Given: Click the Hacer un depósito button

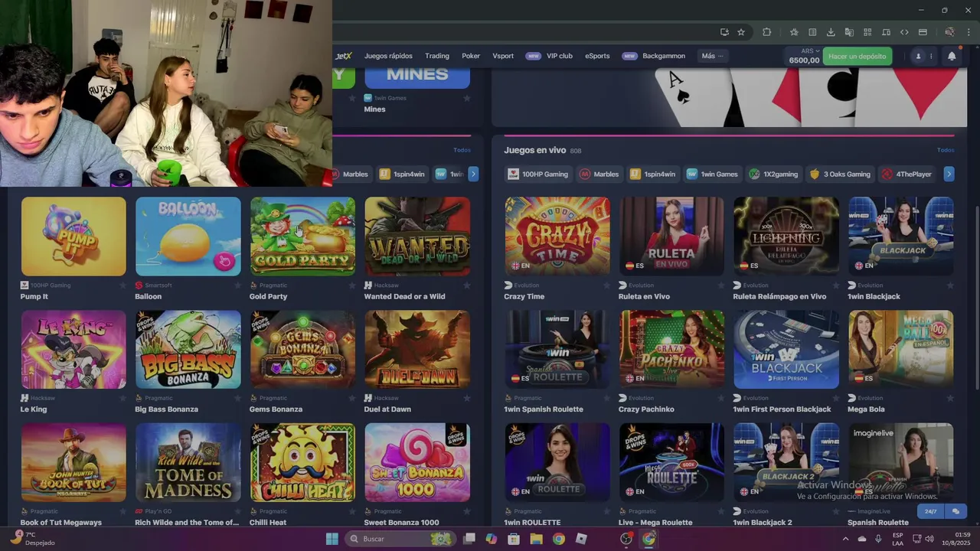Looking at the screenshot, I should (x=857, y=56).
